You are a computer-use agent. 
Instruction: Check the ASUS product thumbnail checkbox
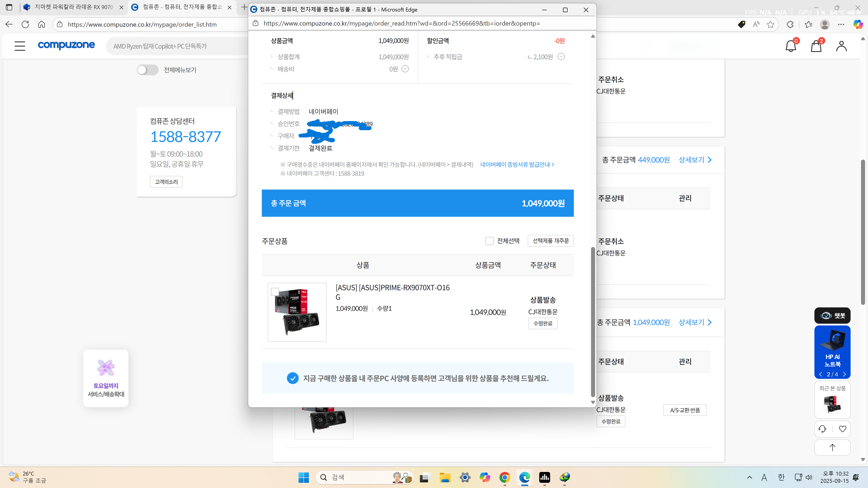pyautogui.click(x=275, y=292)
